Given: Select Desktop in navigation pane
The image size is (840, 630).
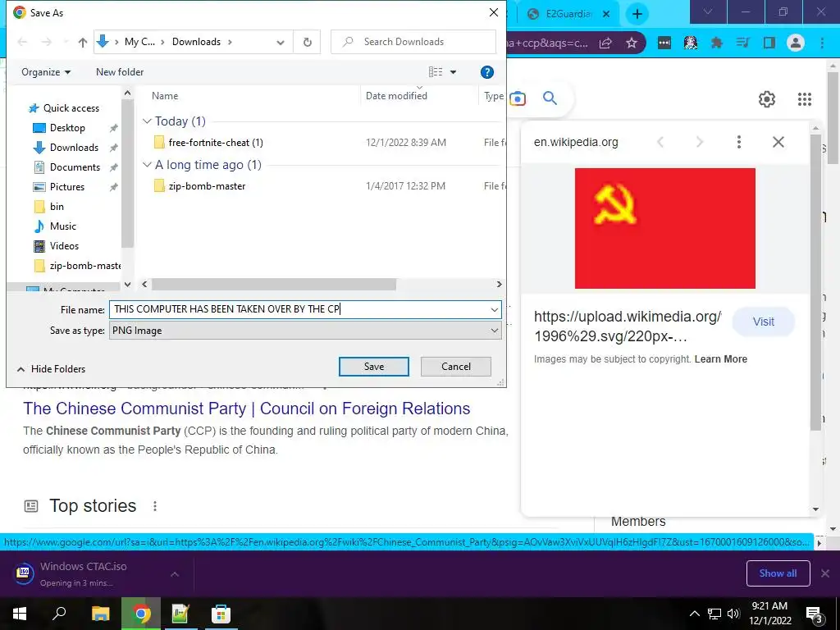Looking at the screenshot, I should pyautogui.click(x=67, y=128).
